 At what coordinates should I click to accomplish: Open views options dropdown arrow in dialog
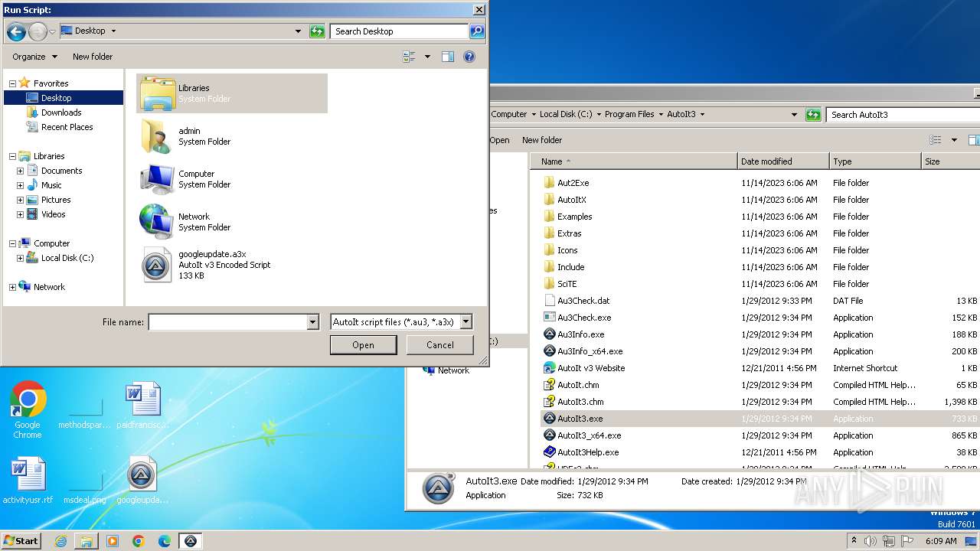coord(427,57)
